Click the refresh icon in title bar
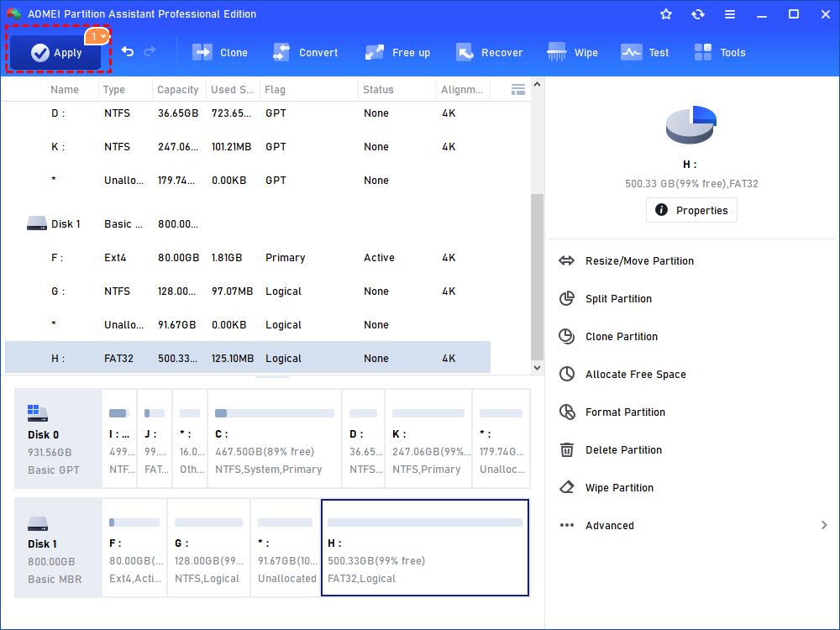Image resolution: width=840 pixels, height=630 pixels. point(697,14)
